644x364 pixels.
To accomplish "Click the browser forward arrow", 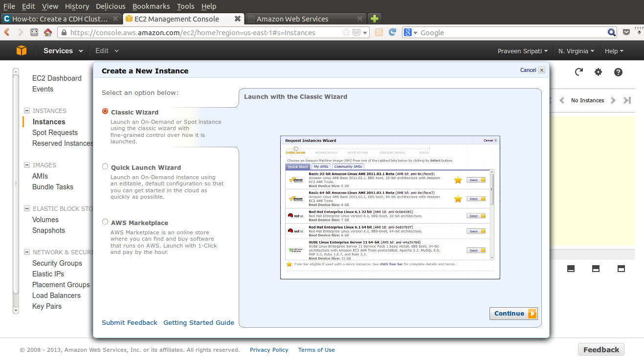I will point(21,32).
